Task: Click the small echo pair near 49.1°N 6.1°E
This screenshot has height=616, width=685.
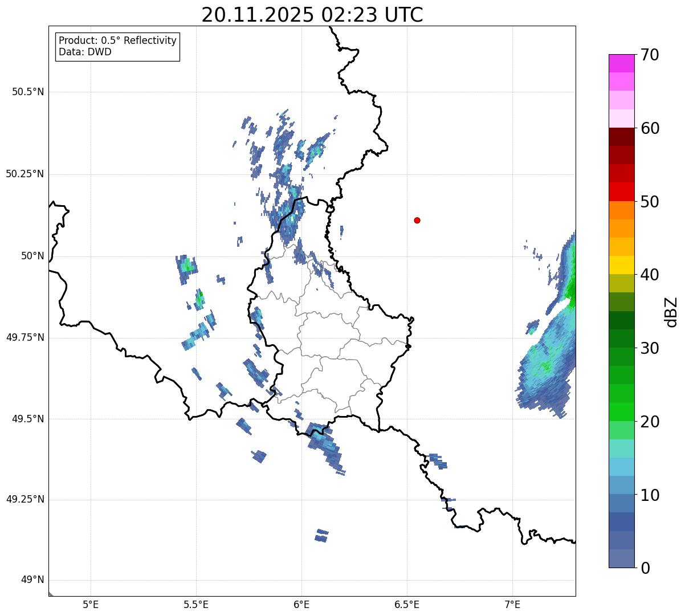Action: [322, 535]
